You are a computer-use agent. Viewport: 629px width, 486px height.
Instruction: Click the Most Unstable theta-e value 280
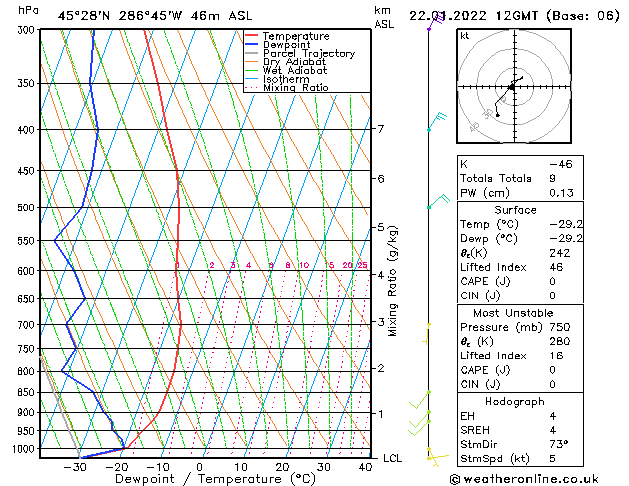pyautogui.click(x=560, y=341)
